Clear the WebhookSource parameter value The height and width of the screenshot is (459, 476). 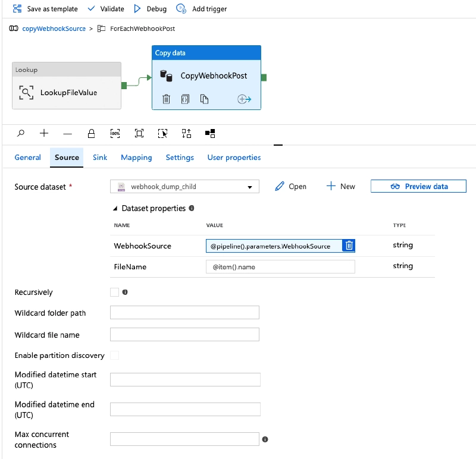349,245
